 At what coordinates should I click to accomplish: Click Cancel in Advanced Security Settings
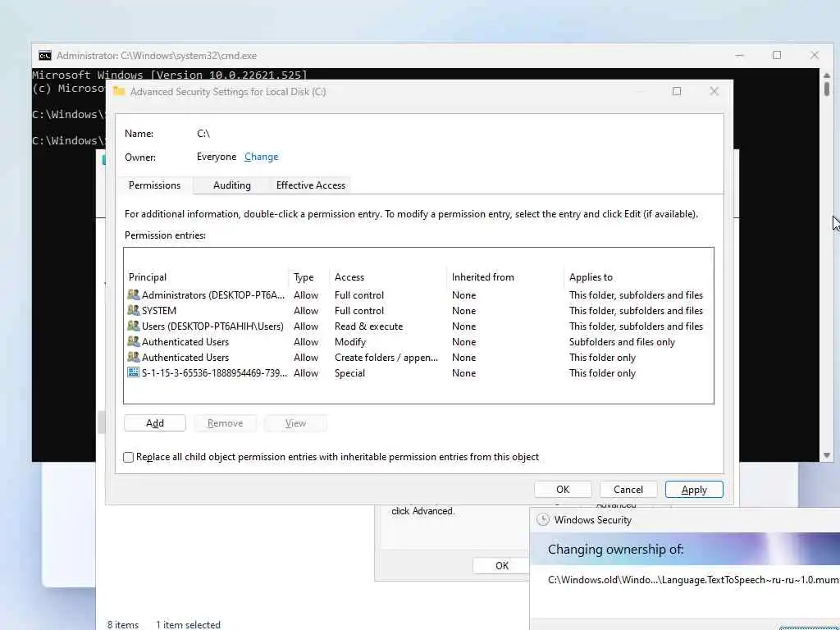click(x=628, y=490)
